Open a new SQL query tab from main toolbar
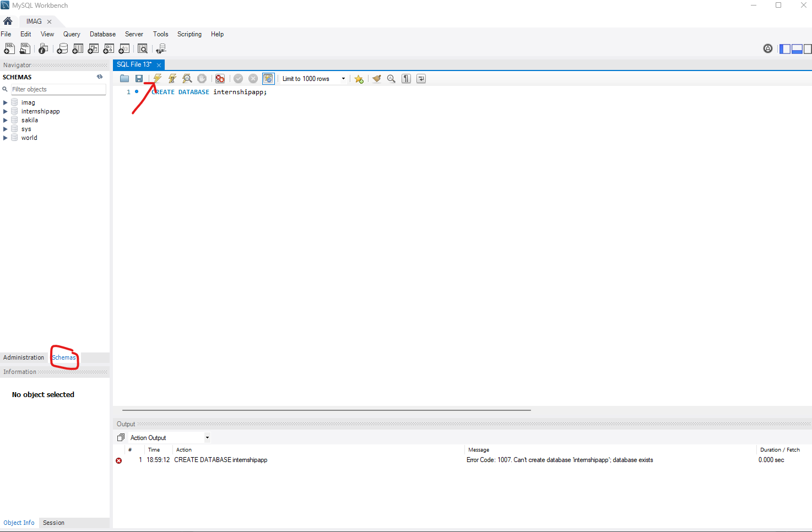The image size is (812, 532). [9, 48]
